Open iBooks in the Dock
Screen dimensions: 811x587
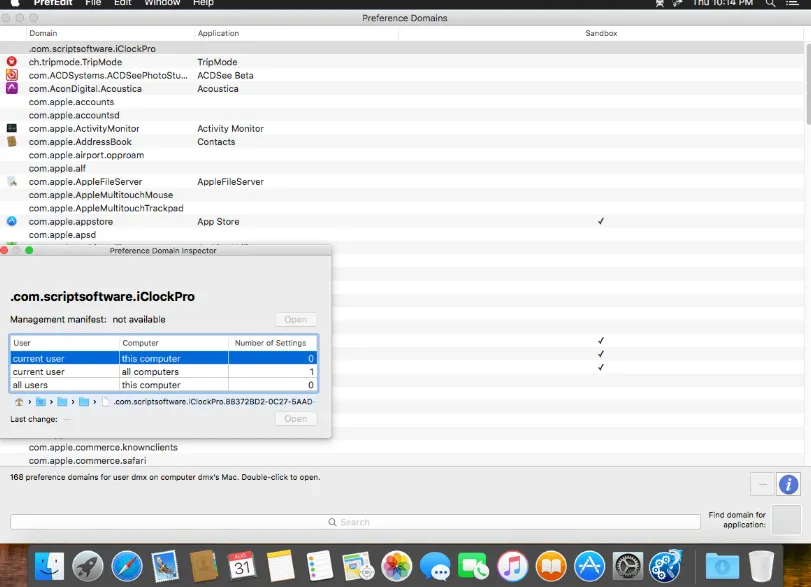click(x=551, y=566)
